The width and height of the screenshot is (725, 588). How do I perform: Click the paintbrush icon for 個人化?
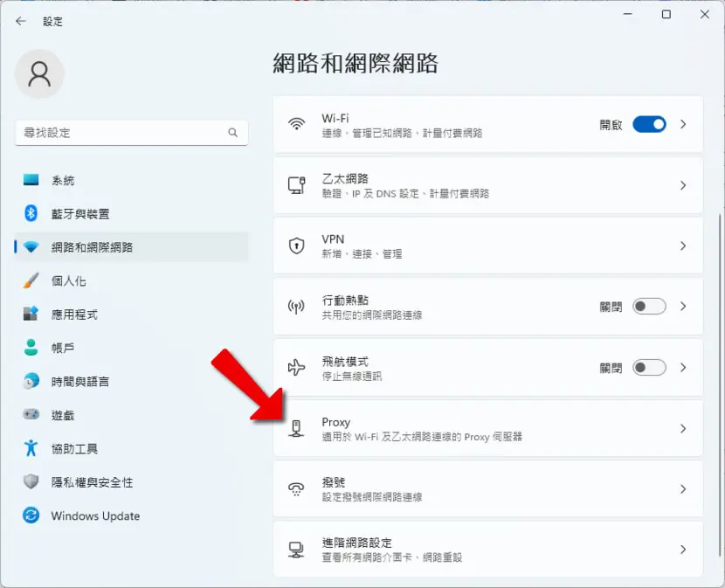[x=31, y=280]
